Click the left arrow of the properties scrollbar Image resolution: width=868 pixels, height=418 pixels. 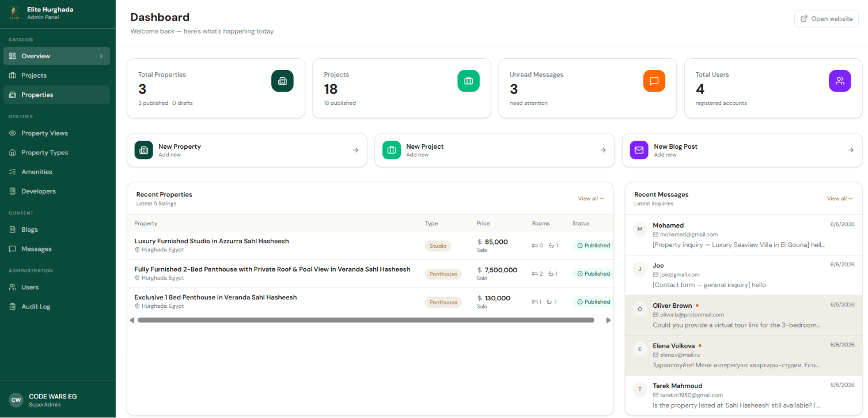[132, 320]
